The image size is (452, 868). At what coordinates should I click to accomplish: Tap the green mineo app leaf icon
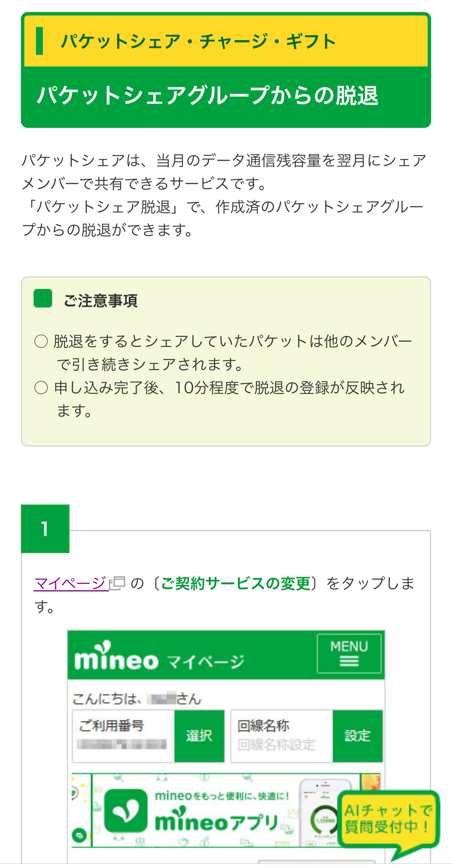(x=126, y=810)
